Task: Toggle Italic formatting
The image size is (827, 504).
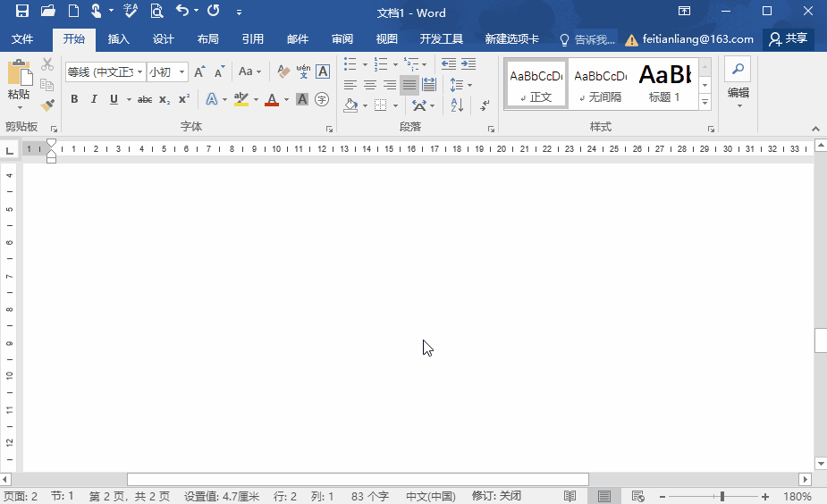Action: [x=94, y=99]
